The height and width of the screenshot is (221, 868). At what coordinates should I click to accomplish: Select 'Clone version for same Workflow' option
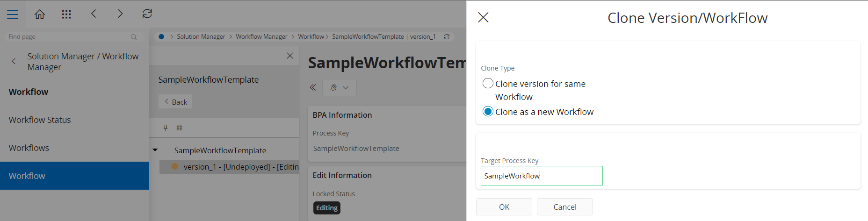(x=488, y=84)
